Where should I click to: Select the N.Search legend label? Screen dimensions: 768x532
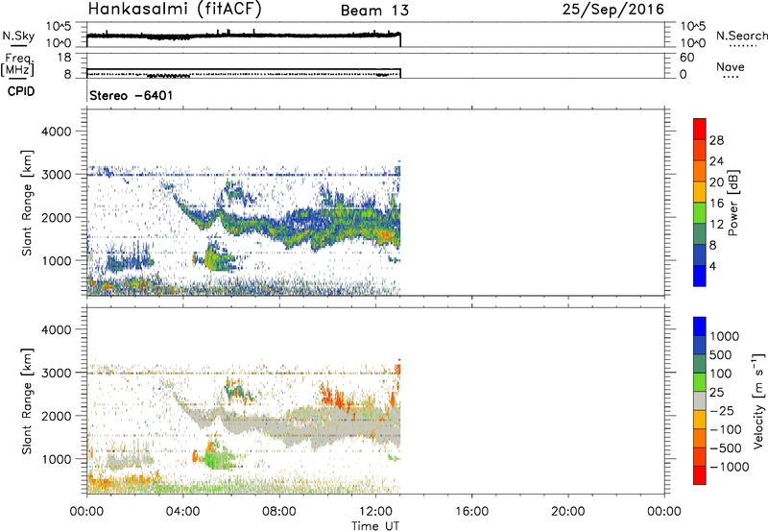coord(741,36)
